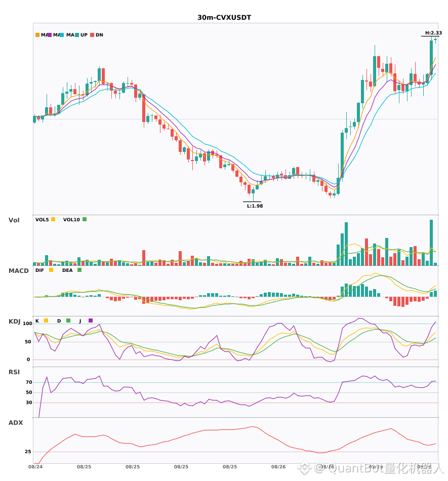Click the green DEA legend swatch
The width and height of the screenshot is (448, 481).
pos(79,270)
